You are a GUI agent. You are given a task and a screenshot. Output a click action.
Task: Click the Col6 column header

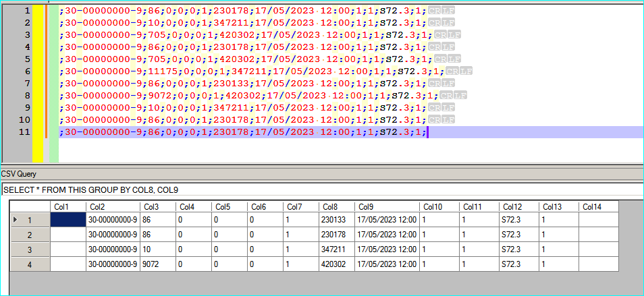265,207
